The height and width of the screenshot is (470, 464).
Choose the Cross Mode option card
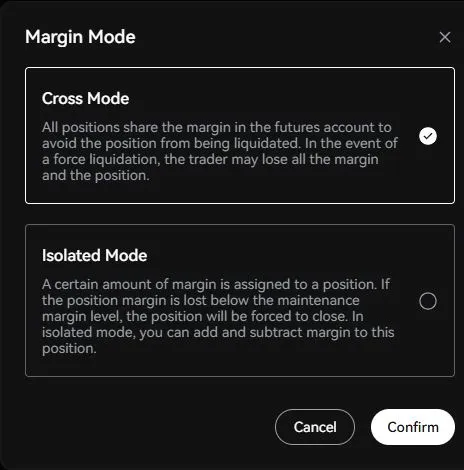[240, 135]
